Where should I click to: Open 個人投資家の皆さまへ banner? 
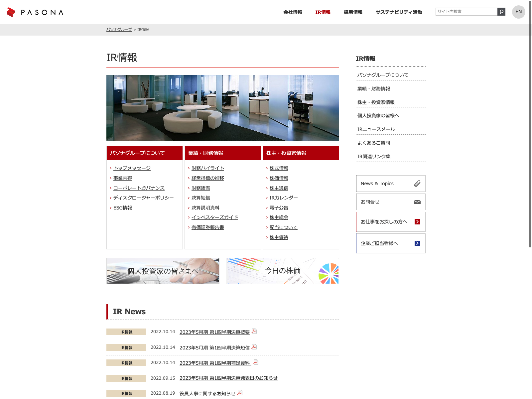163,271
